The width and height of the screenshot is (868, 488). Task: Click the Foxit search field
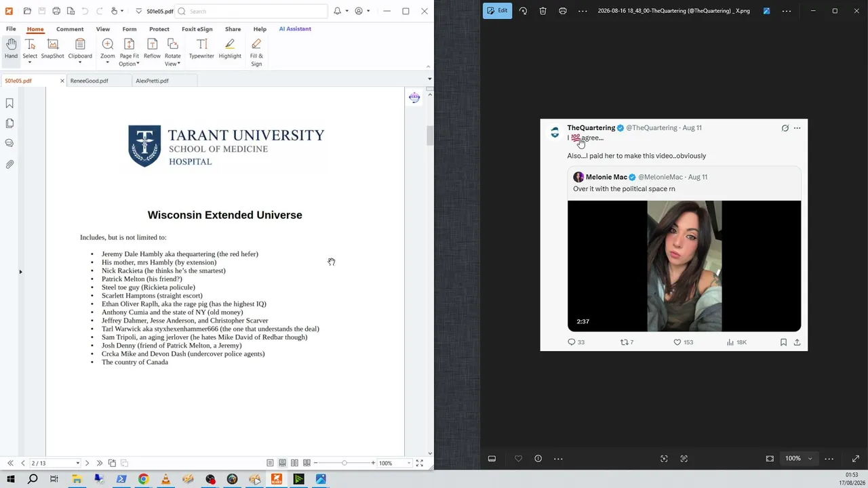click(x=252, y=11)
